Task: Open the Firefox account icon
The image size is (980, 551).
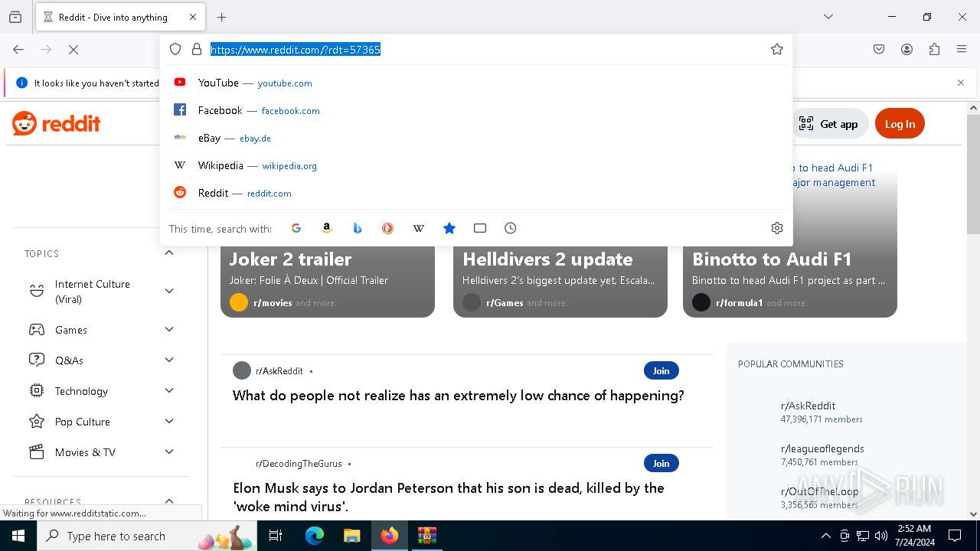Action: (x=906, y=49)
